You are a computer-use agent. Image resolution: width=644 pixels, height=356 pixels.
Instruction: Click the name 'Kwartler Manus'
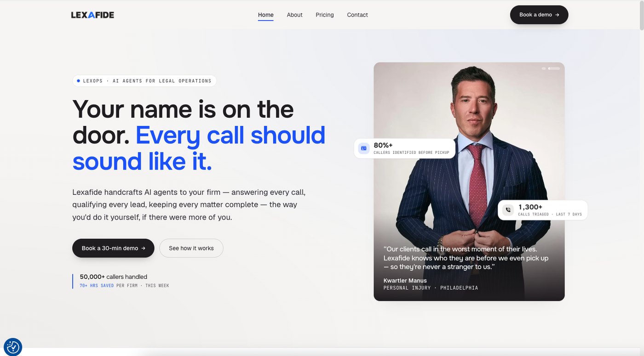coord(405,280)
